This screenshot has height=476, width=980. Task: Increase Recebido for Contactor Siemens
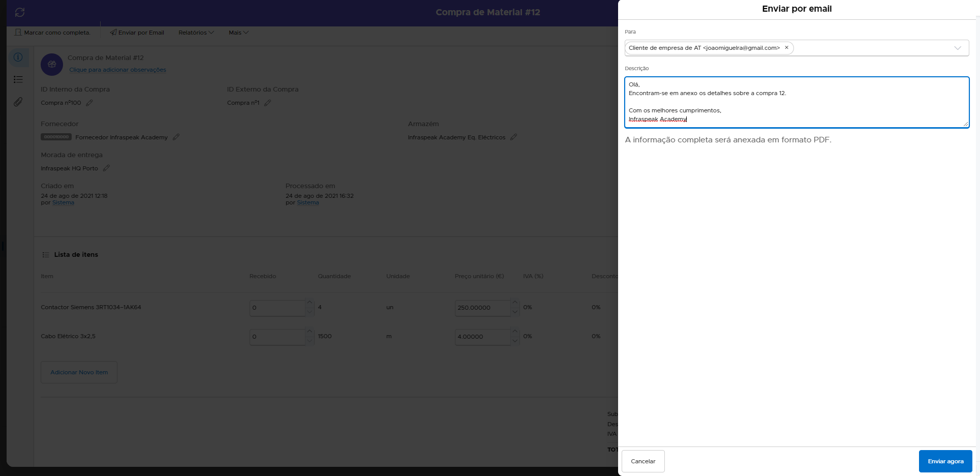pos(310,303)
